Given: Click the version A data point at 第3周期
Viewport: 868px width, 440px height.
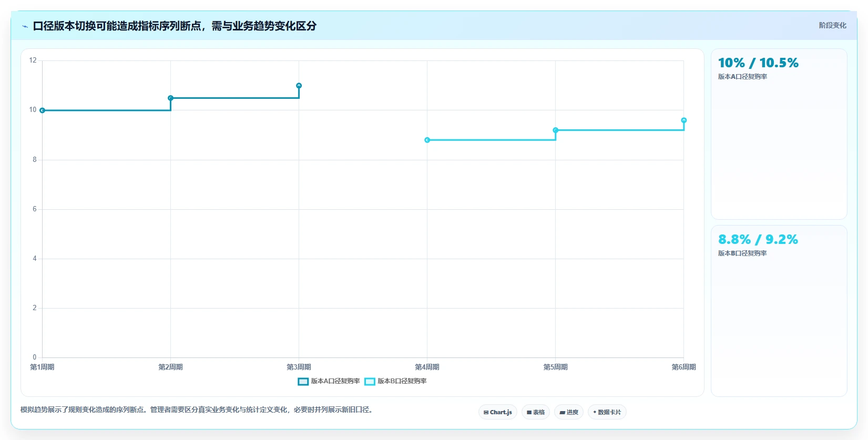Looking at the screenshot, I should (x=299, y=86).
